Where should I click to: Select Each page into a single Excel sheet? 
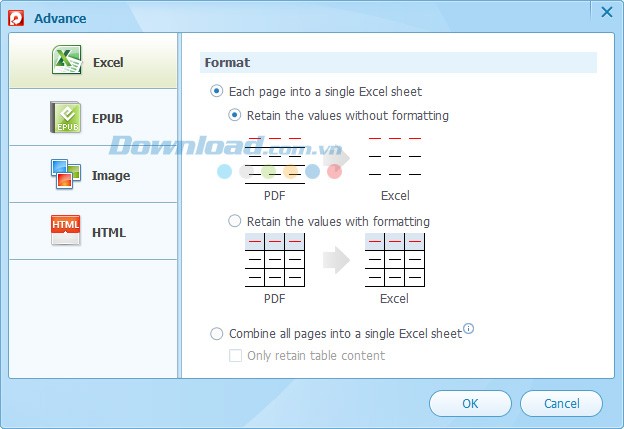(216, 91)
